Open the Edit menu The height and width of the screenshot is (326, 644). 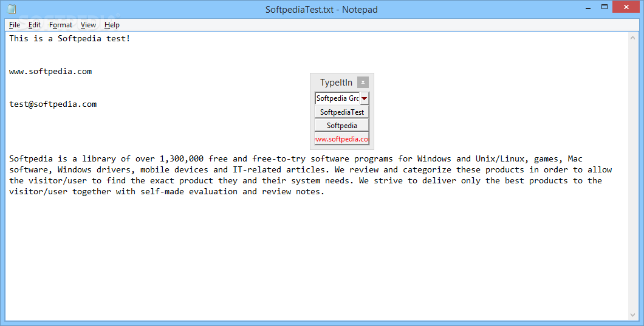[x=35, y=25]
